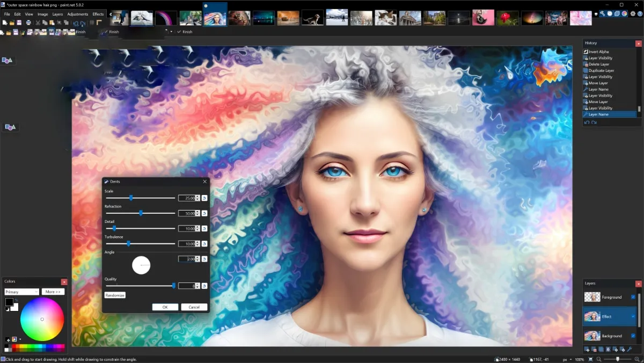Open Layer Properties with the wrench icon
Viewport: 644px width, 363px height.
point(630,349)
